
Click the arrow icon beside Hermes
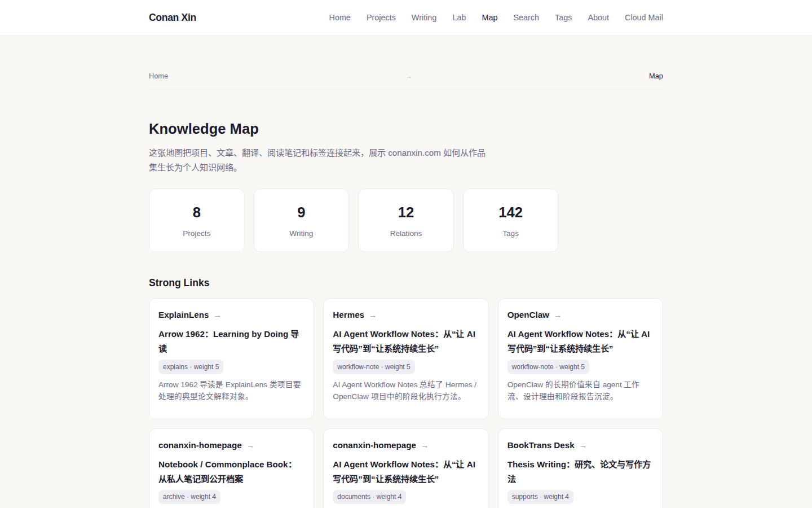tap(373, 316)
